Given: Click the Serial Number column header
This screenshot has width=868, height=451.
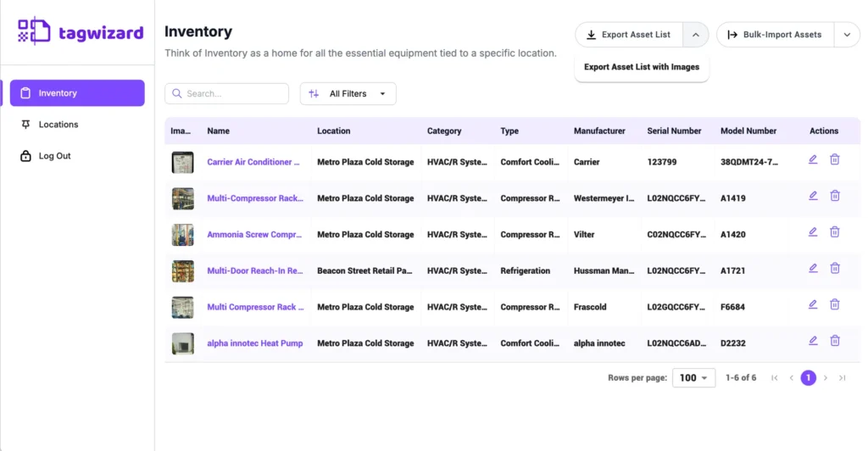Looking at the screenshot, I should tap(674, 131).
